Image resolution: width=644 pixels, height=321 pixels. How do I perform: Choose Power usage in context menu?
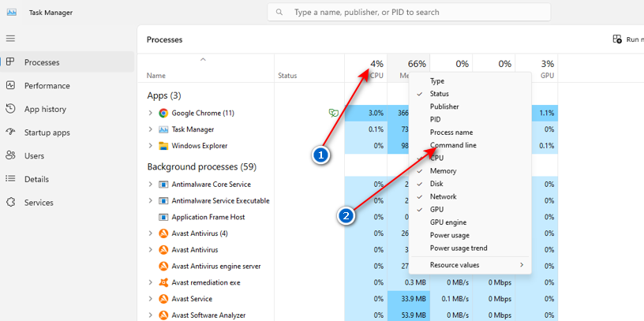(470, 235)
